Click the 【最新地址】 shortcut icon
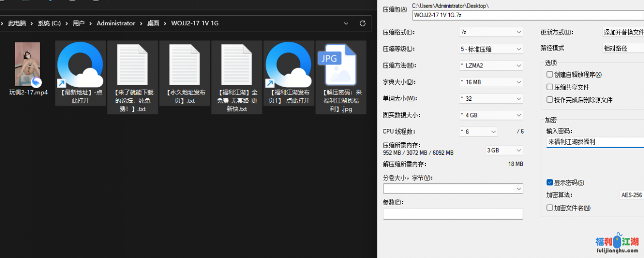Screen dimensions: 644x258 80,66
